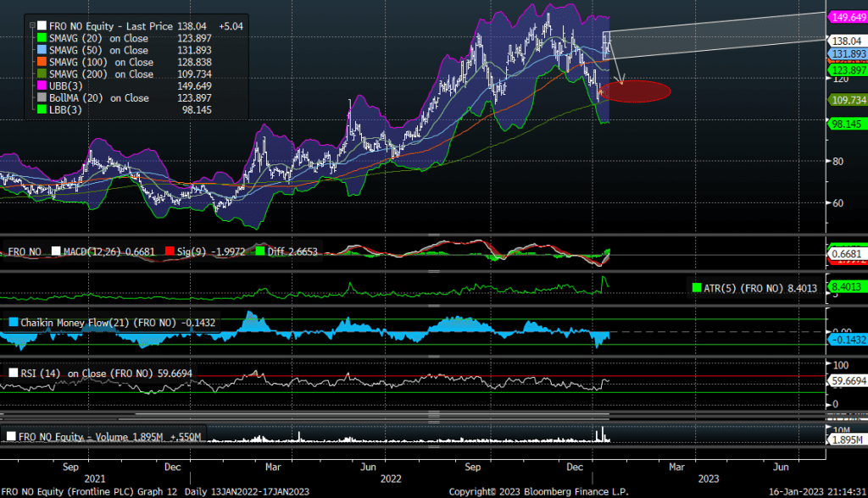868x498 pixels.
Task: Click the red Sig(9) legend swatch
Action: coord(170,252)
